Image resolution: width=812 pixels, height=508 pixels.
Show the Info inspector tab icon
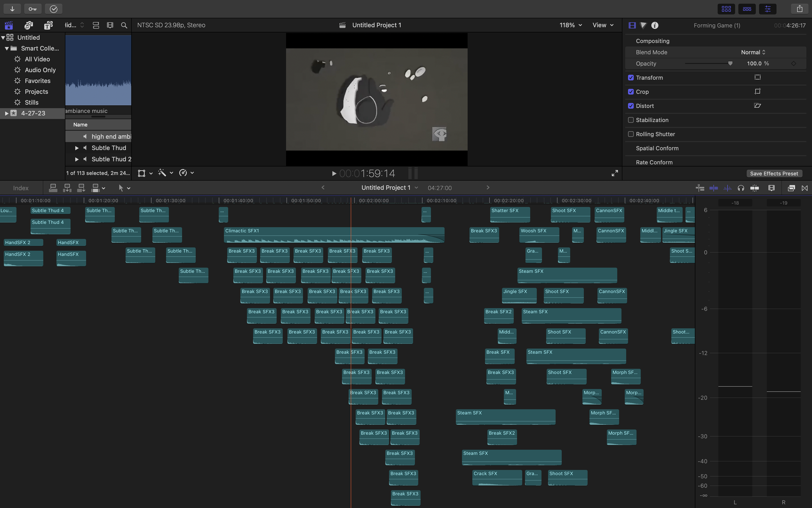point(654,25)
